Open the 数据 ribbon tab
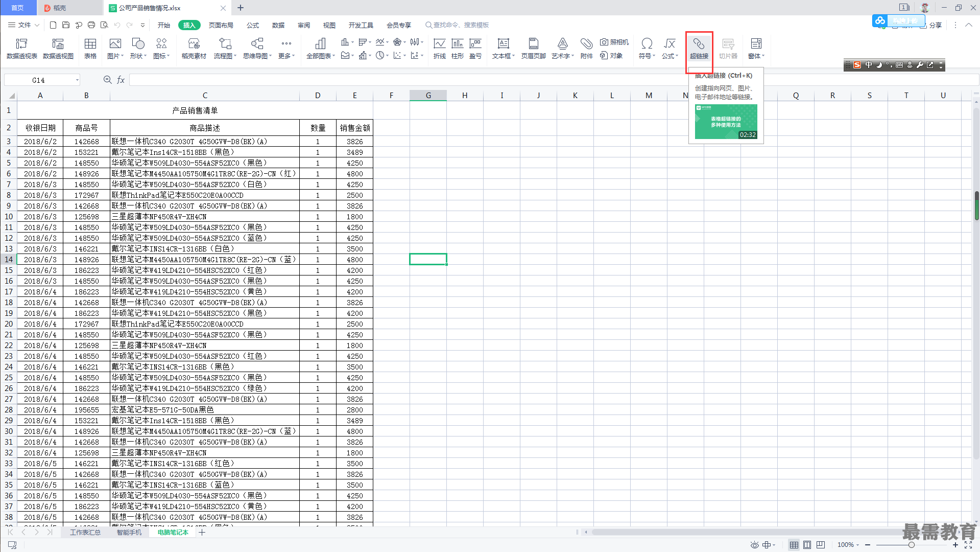The height and width of the screenshot is (552, 980). pos(278,25)
